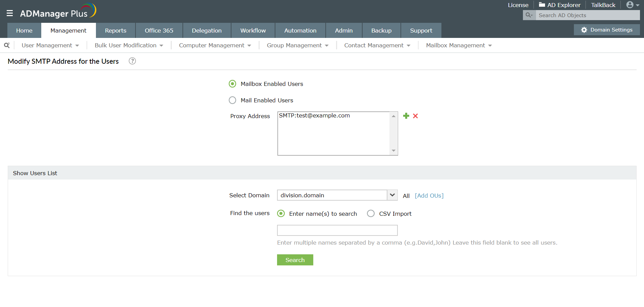Select Mail Enabled Users radio button

232,100
